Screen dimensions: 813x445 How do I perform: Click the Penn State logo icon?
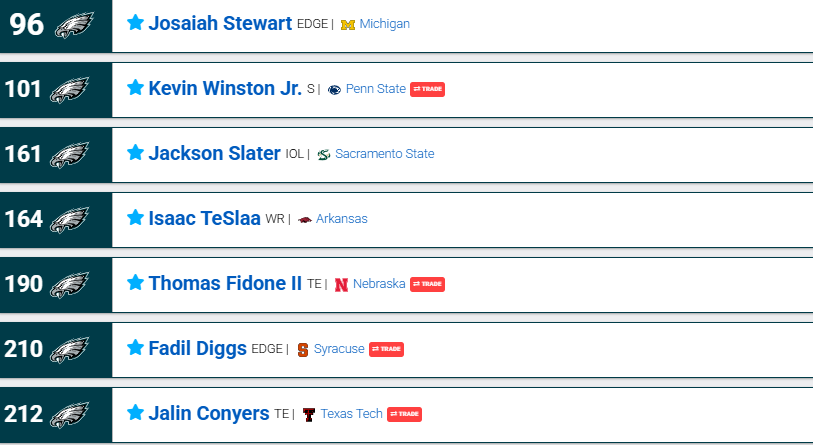334,89
